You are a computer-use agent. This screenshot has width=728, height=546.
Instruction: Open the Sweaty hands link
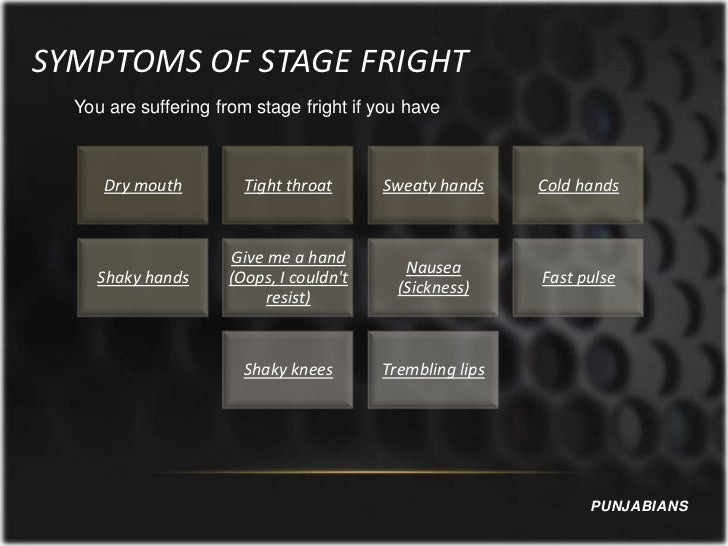[433, 186]
